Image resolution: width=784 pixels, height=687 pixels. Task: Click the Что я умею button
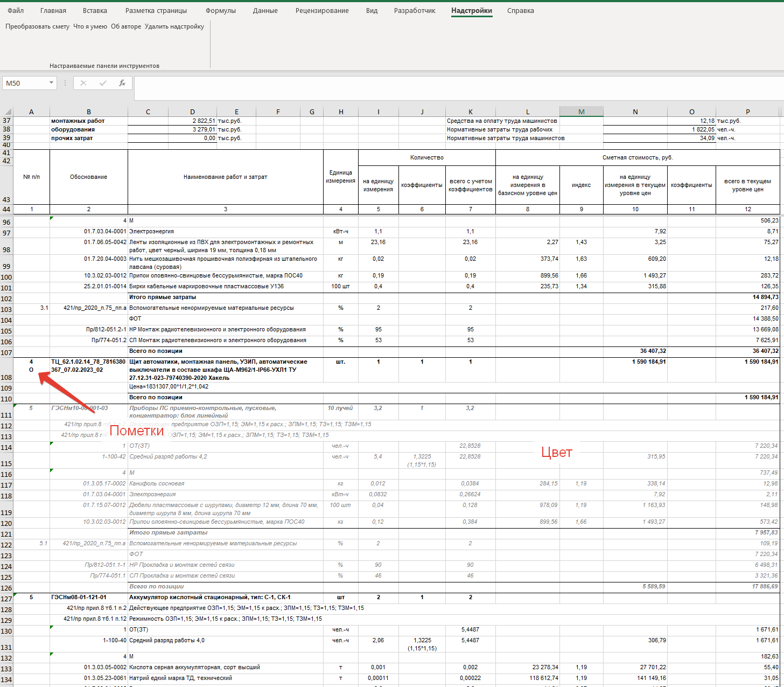(90, 26)
